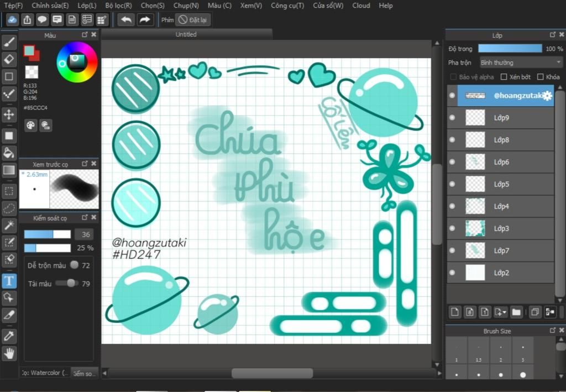Create a new color layer
The width and height of the screenshot is (566, 392).
[x=455, y=312]
